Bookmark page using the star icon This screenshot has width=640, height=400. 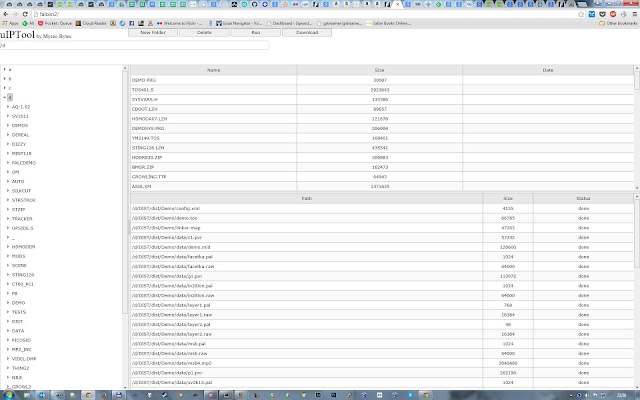click(581, 14)
